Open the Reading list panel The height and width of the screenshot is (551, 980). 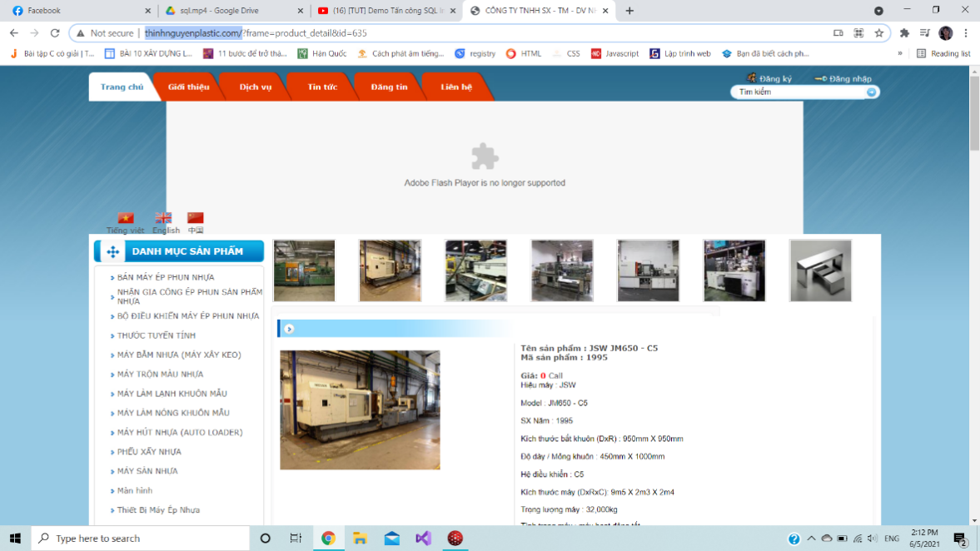point(943,54)
